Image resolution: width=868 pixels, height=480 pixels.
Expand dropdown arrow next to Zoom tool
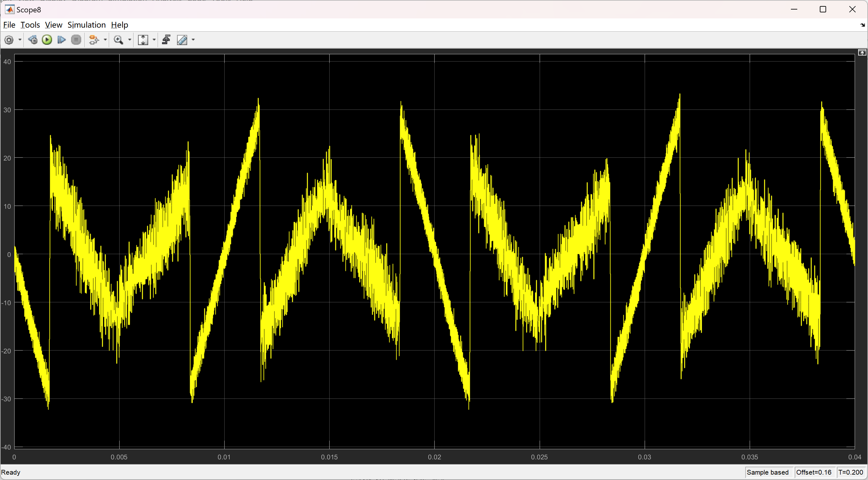coord(130,40)
